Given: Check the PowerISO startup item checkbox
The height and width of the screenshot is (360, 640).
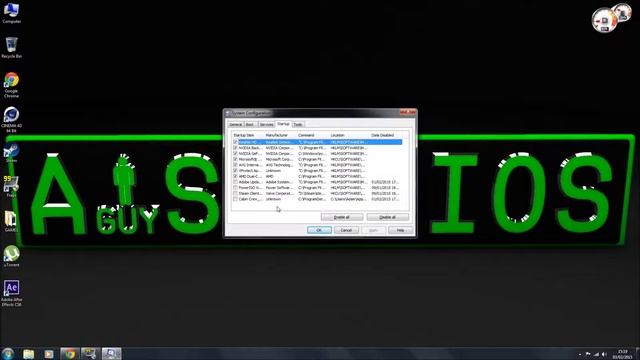Looking at the screenshot, I should 235,188.
